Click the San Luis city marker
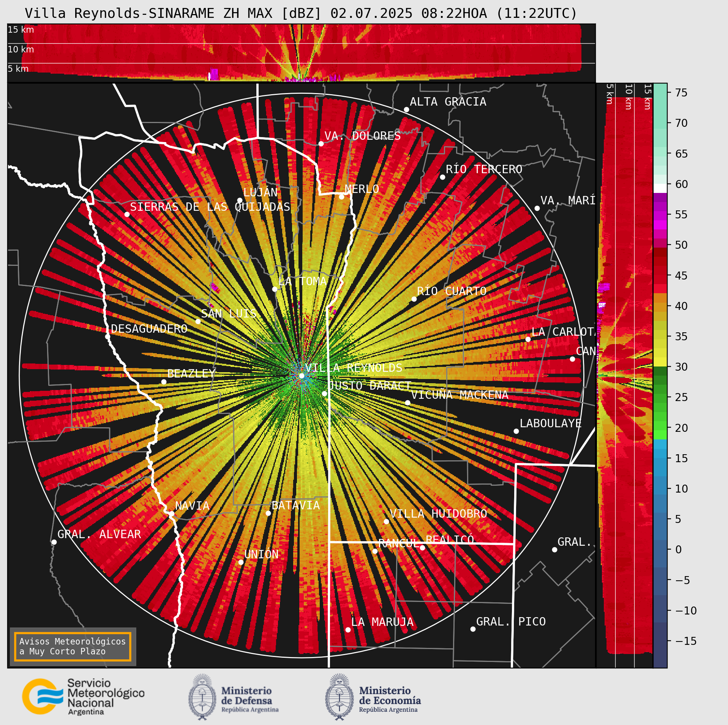The height and width of the screenshot is (725, 728). tap(198, 321)
